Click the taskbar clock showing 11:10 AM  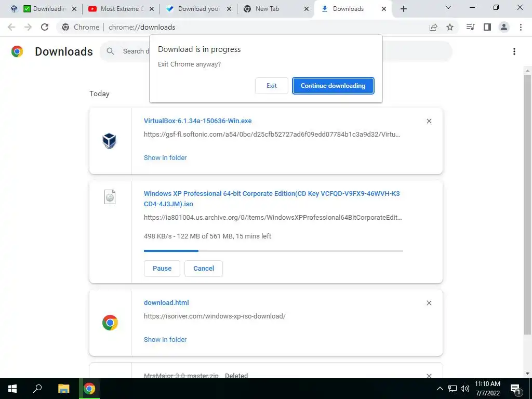click(487, 389)
